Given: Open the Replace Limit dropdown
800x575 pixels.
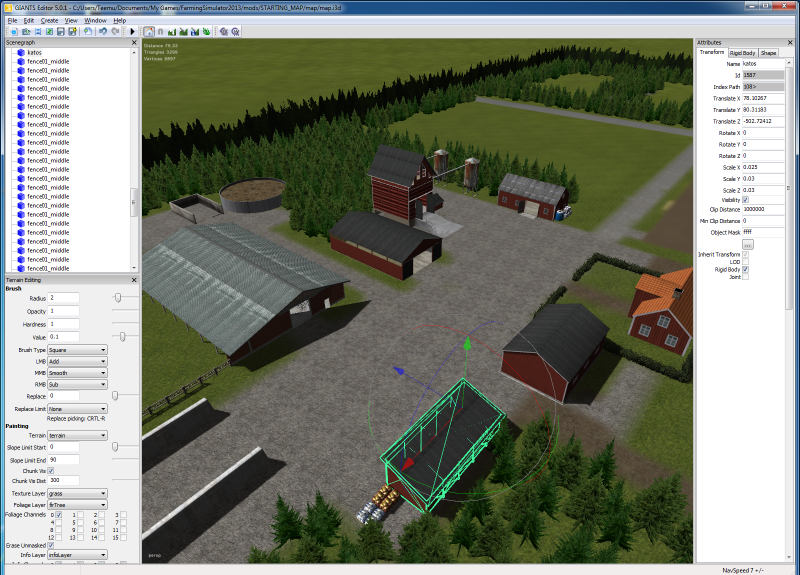Looking at the screenshot, I should (77, 409).
